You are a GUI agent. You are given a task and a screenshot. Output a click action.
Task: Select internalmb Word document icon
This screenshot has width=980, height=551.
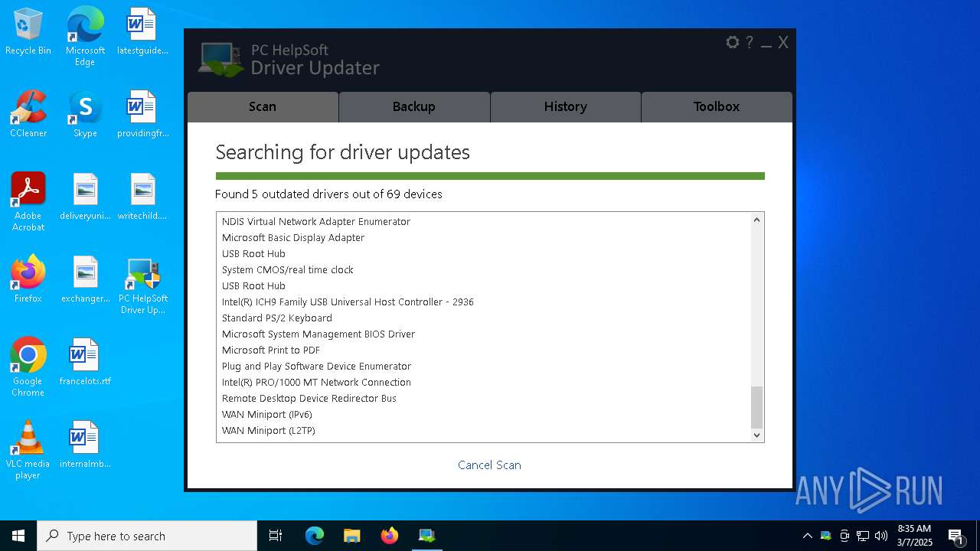coord(85,445)
